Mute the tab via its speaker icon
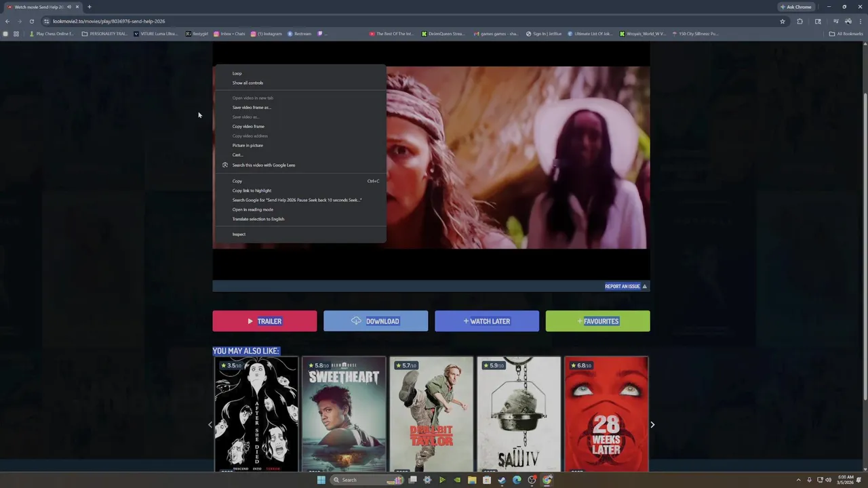 pyautogui.click(x=69, y=7)
